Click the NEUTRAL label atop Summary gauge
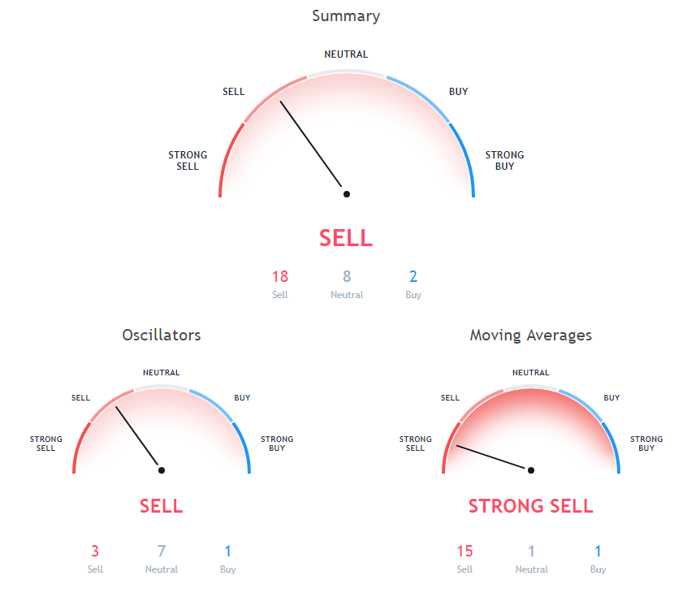 [346, 54]
